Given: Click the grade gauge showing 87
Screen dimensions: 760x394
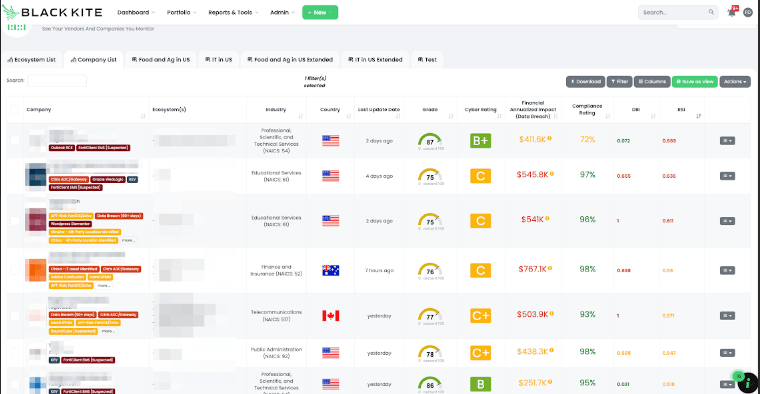Looking at the screenshot, I should (430, 141).
